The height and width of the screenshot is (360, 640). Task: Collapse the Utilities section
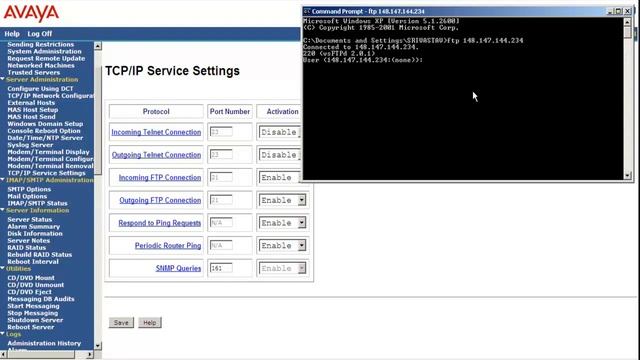2,268
